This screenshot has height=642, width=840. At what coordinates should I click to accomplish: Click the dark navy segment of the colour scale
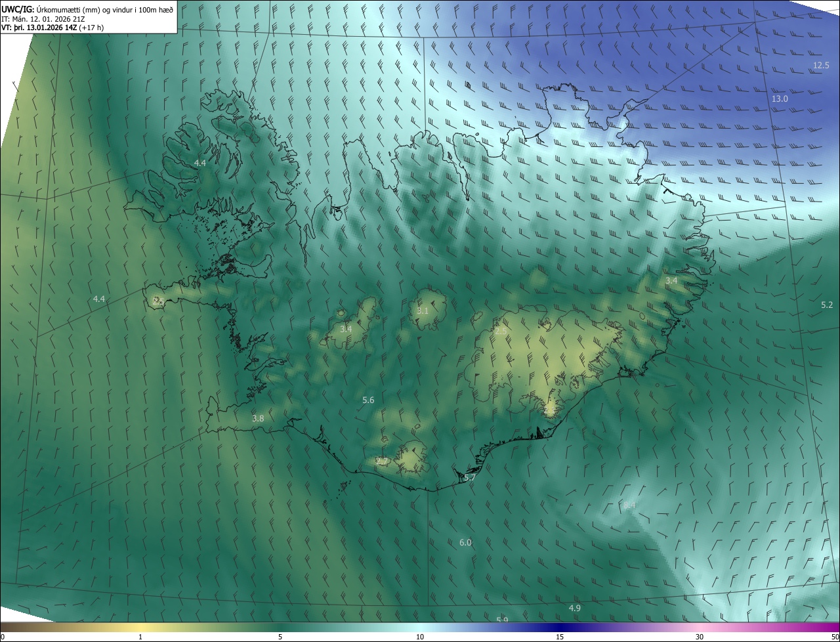(x=560, y=627)
